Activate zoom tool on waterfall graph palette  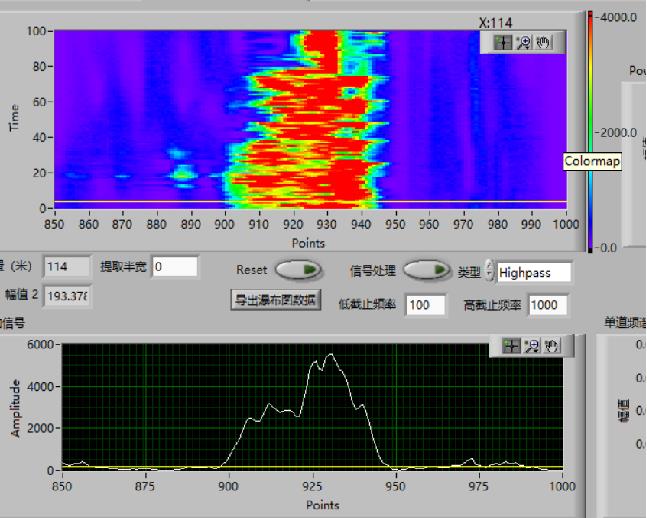click(x=522, y=43)
